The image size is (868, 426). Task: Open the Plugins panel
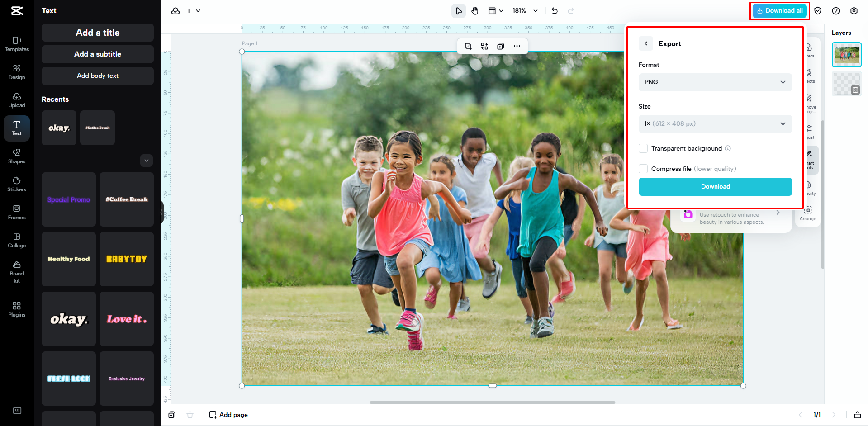tap(17, 310)
